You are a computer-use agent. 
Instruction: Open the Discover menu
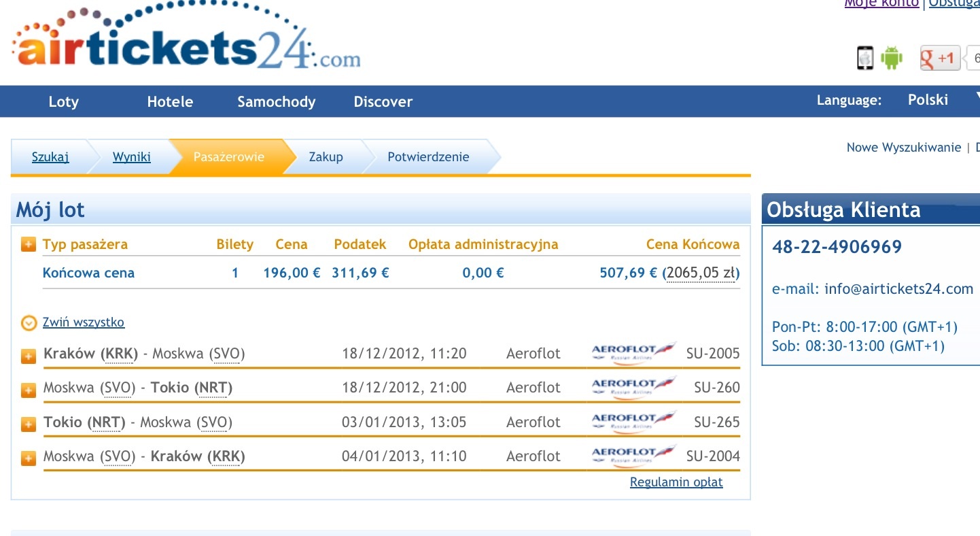click(x=383, y=101)
